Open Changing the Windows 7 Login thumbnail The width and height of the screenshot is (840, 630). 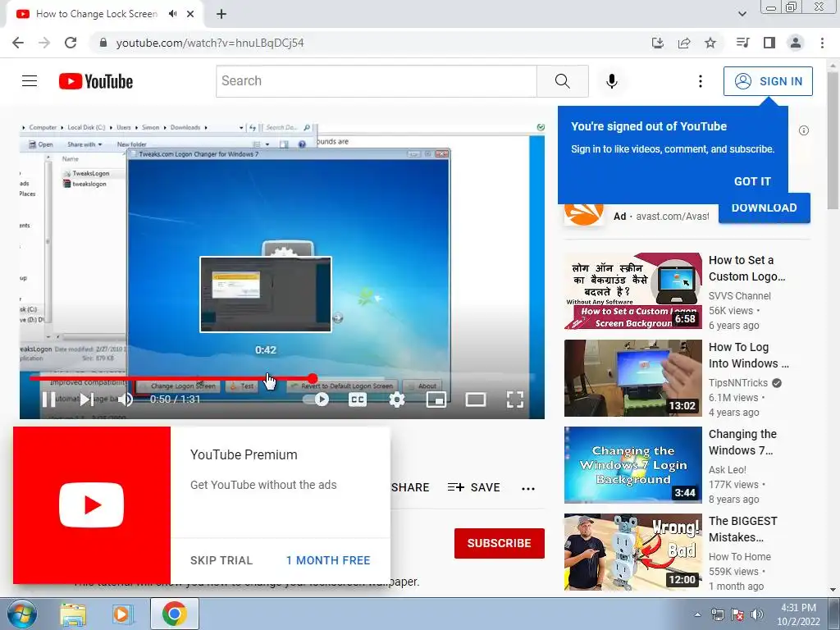pos(632,465)
